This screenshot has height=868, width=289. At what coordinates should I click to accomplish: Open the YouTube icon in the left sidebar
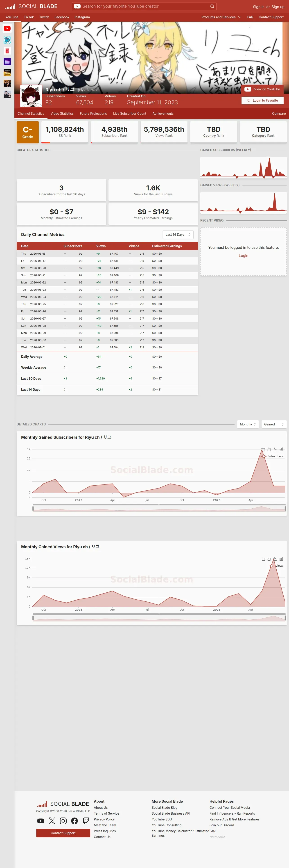[x=7, y=29]
